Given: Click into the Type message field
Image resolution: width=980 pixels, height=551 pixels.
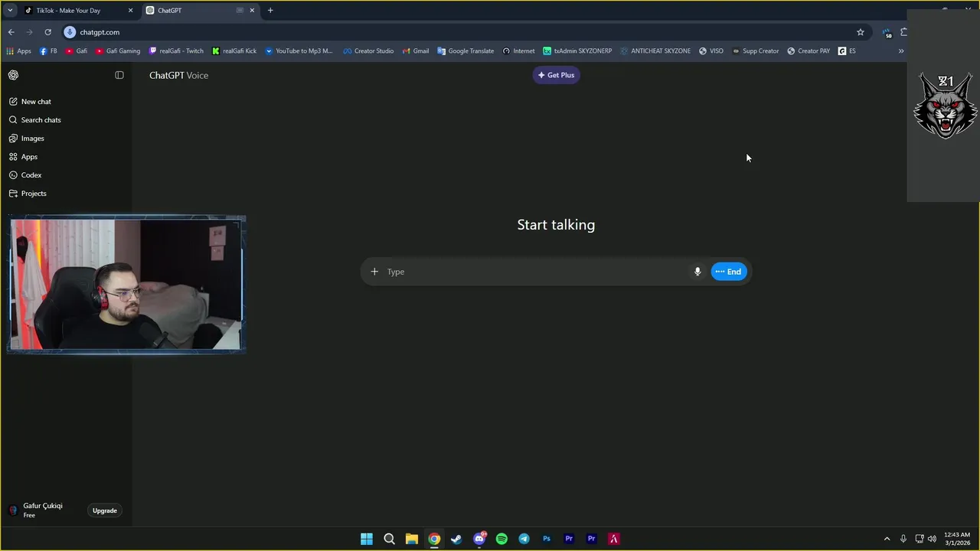Looking at the screenshot, I should (x=536, y=272).
